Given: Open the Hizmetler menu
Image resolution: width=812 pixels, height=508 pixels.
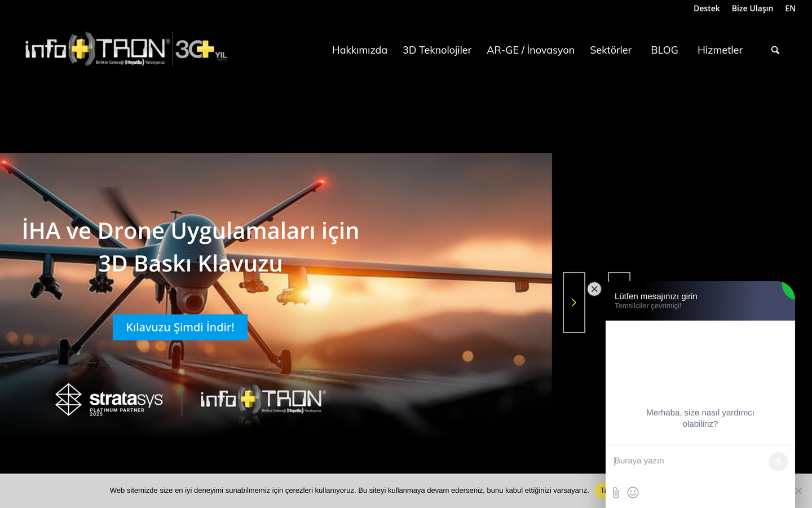Looking at the screenshot, I should click(x=720, y=50).
